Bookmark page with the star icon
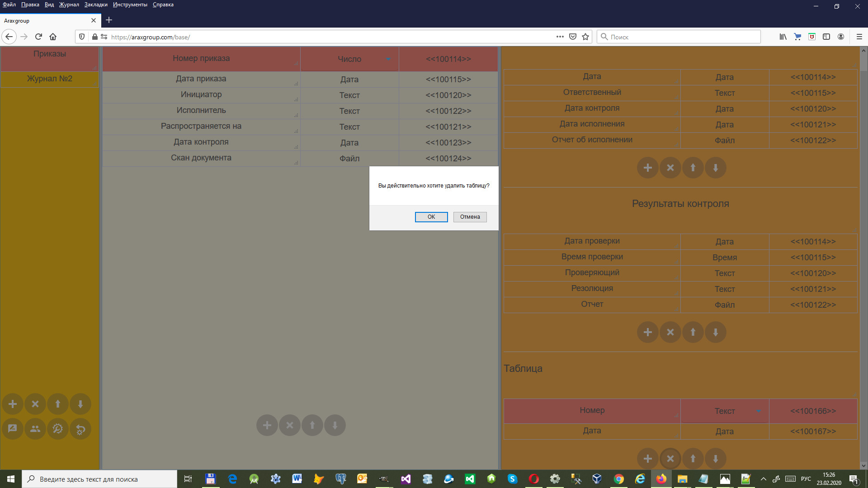Viewport: 868px width, 488px height. point(585,37)
